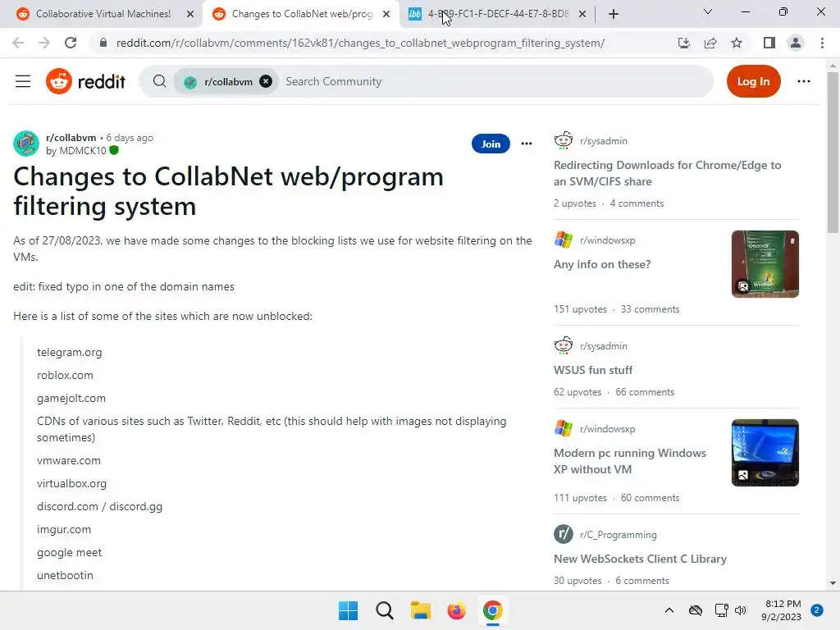Image resolution: width=840 pixels, height=630 pixels.
Task: Close the ibb image tab
Action: click(582, 14)
